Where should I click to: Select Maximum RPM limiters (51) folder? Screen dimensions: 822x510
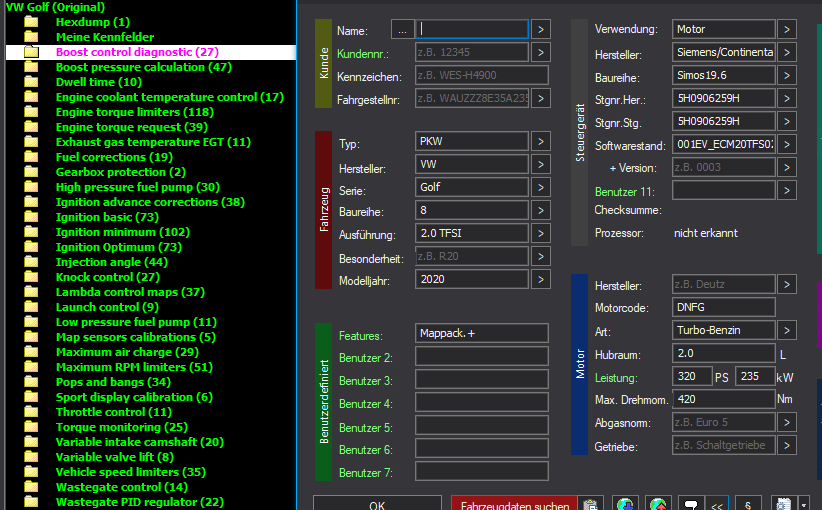[x=134, y=367]
